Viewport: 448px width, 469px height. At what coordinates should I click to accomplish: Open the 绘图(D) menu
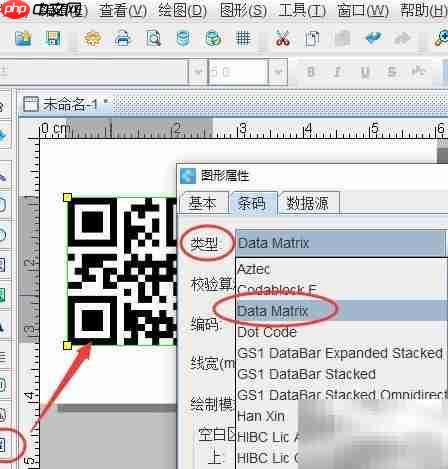click(182, 11)
